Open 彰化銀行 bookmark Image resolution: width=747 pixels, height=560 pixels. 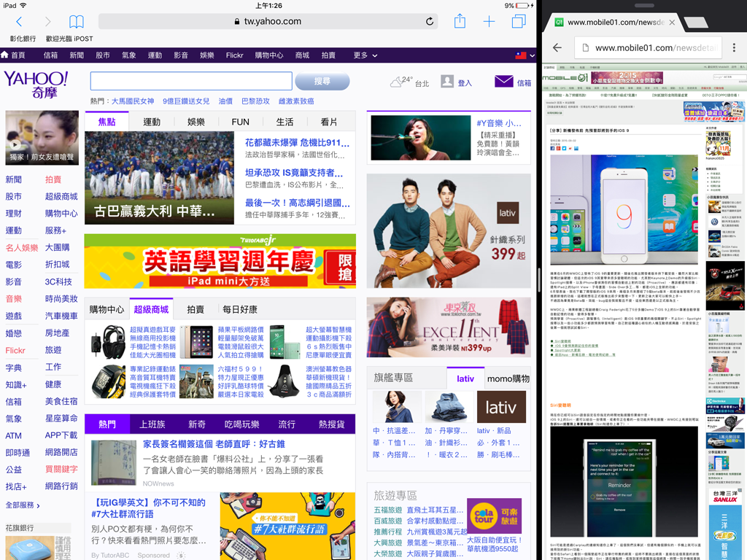click(23, 39)
